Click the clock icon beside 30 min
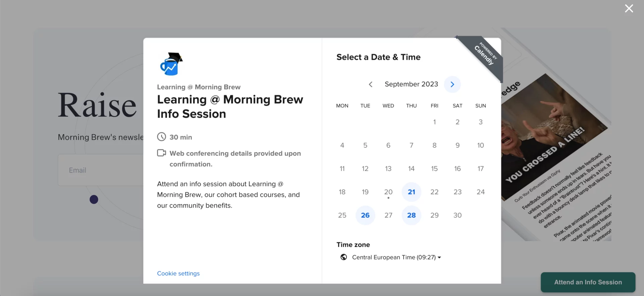Screen dimensions: 644x296 tap(162, 137)
